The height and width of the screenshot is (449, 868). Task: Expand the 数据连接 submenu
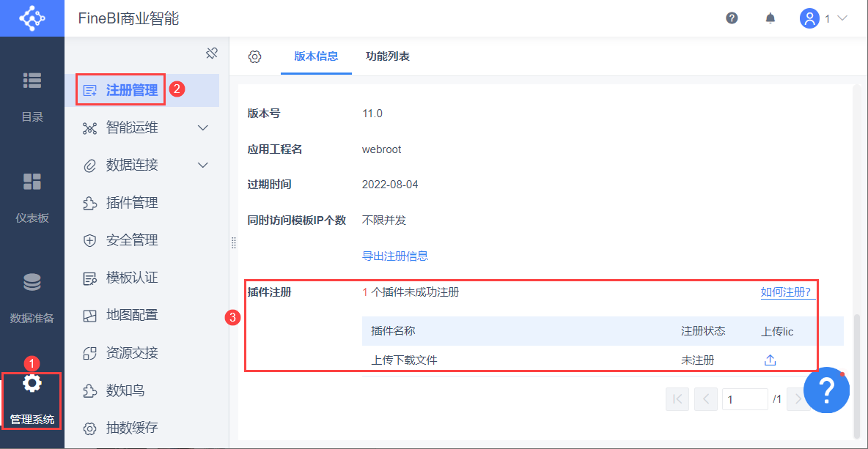coord(204,166)
